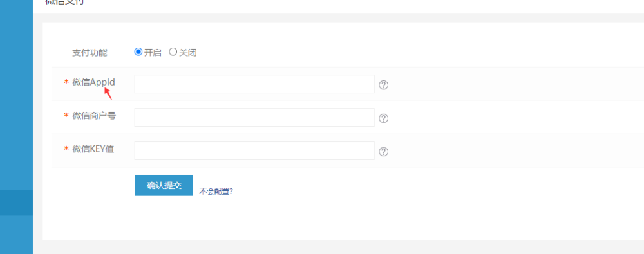Click the 微信KEY值 label text
Screen dimensions: 644x254
coord(93,149)
